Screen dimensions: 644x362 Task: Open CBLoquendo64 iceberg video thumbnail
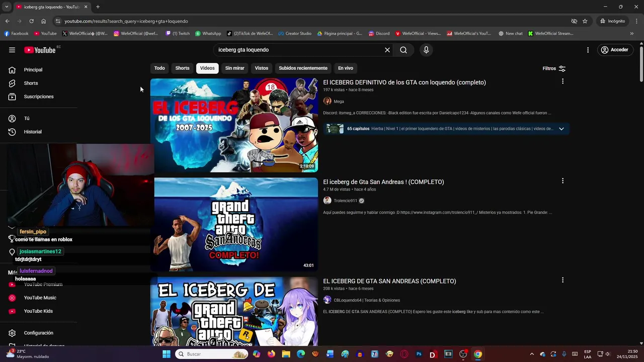(x=234, y=312)
